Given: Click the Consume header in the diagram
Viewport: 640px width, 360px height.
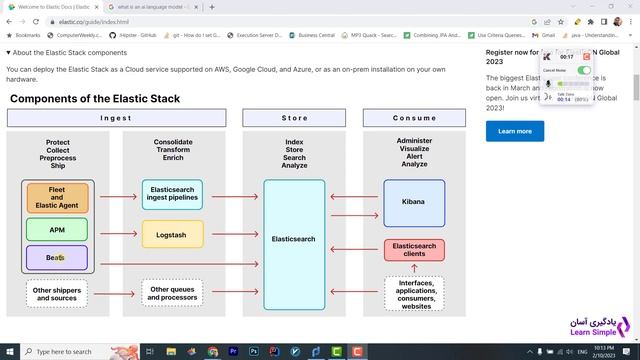Looking at the screenshot, I should [414, 118].
